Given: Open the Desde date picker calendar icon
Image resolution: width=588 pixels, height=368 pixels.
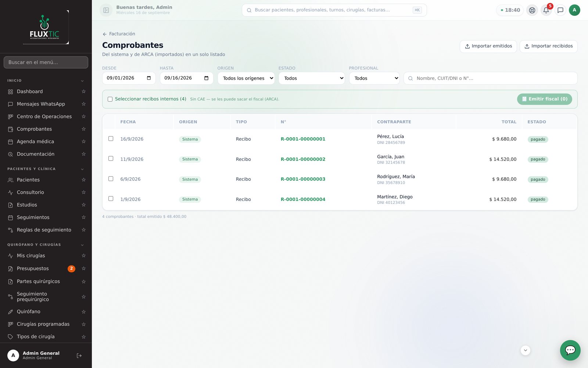Looking at the screenshot, I should tap(149, 78).
